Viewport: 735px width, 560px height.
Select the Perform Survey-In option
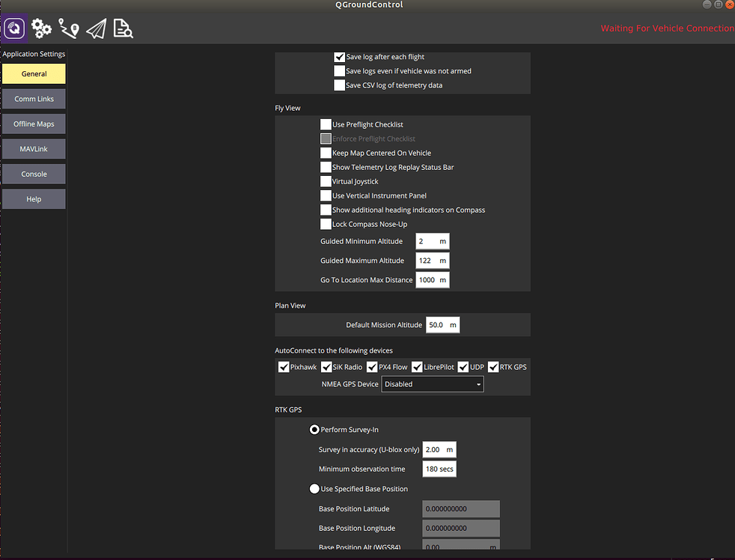(314, 429)
